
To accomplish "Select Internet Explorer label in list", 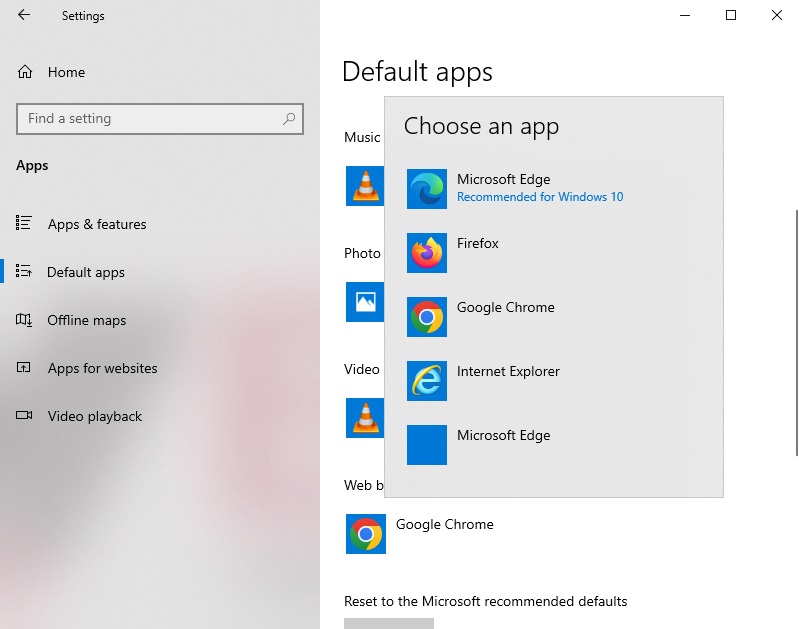I will click(508, 372).
